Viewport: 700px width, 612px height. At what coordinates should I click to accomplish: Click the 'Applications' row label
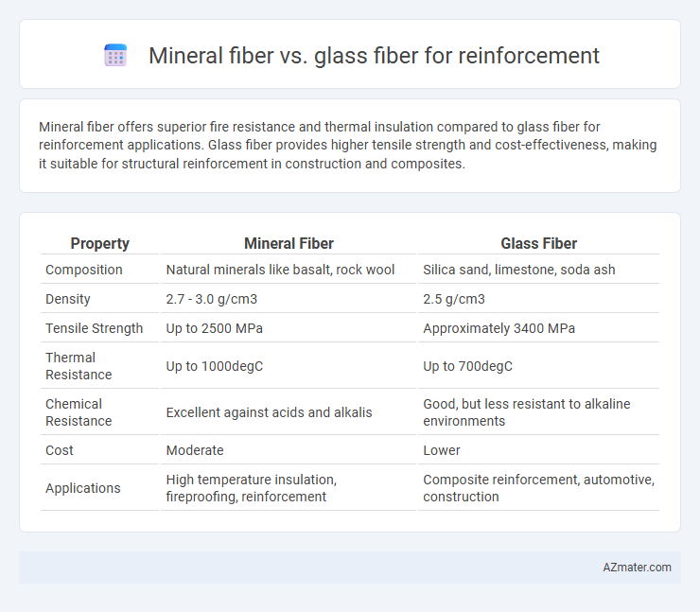(x=83, y=488)
